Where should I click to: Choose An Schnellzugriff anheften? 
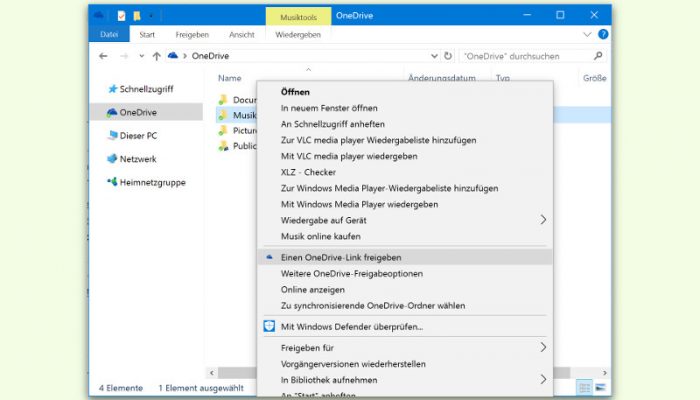pos(405,124)
